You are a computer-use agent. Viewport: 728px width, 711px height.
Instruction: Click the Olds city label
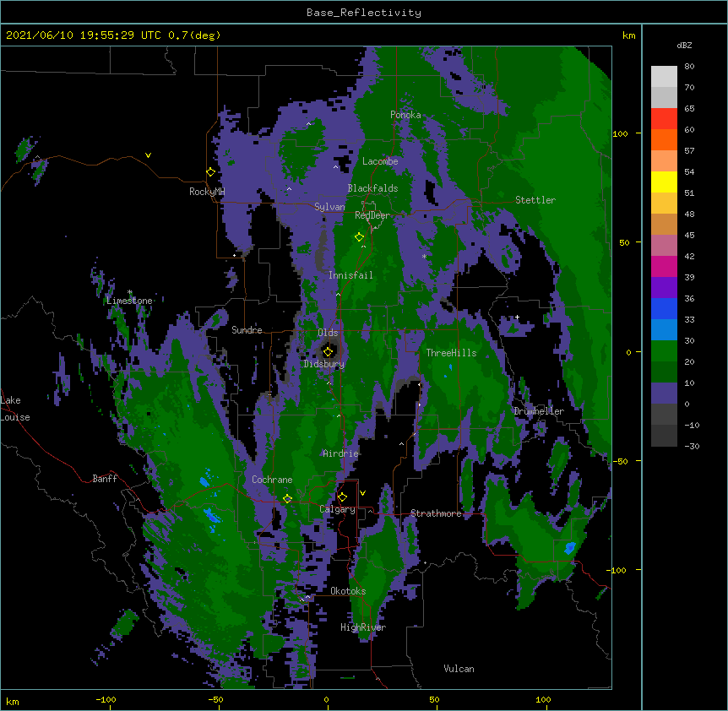[x=328, y=333]
